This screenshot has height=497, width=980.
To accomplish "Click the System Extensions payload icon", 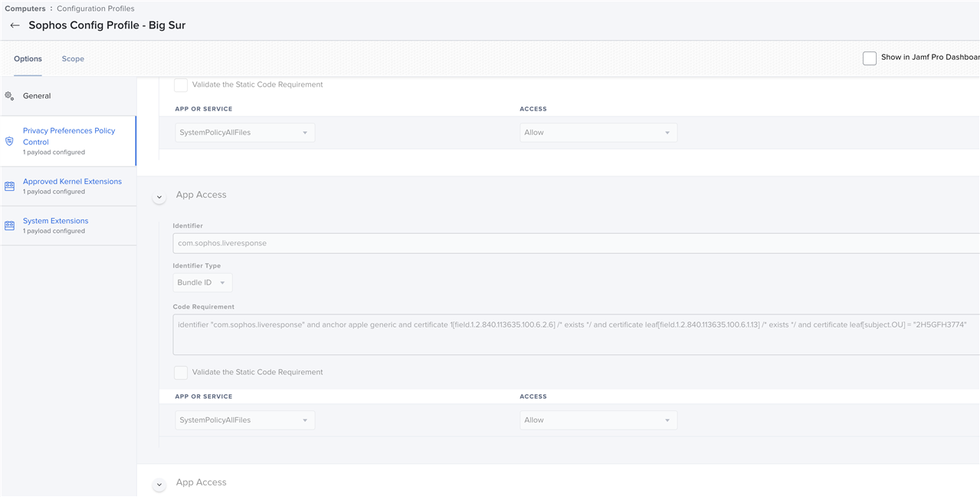I will point(9,225).
